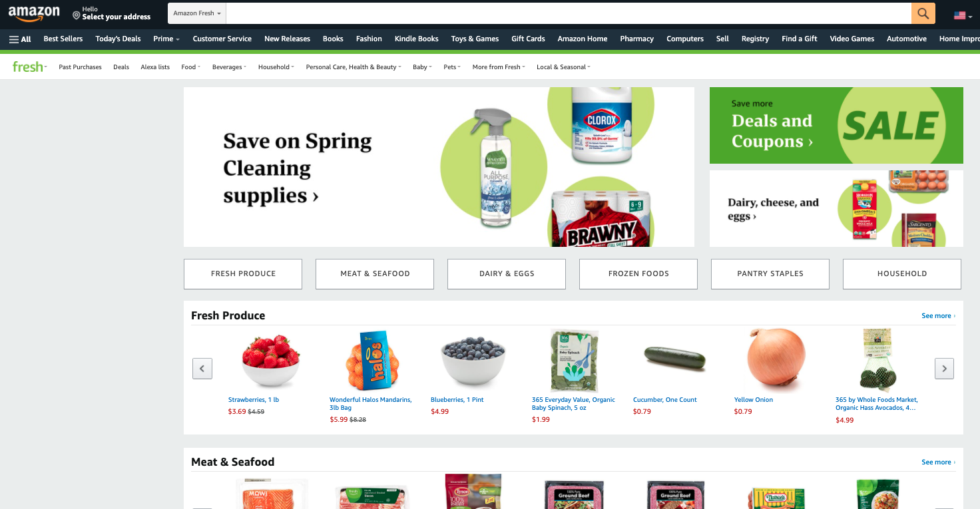Select the US flag language selector

click(963, 15)
